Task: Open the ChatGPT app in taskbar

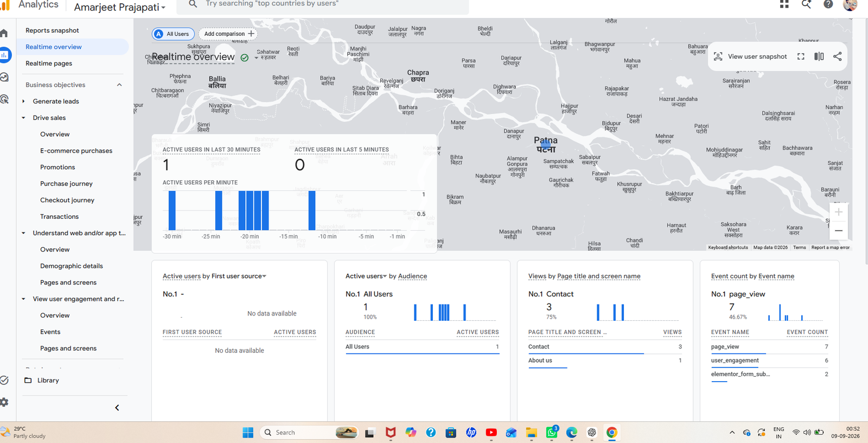Action: (x=592, y=433)
